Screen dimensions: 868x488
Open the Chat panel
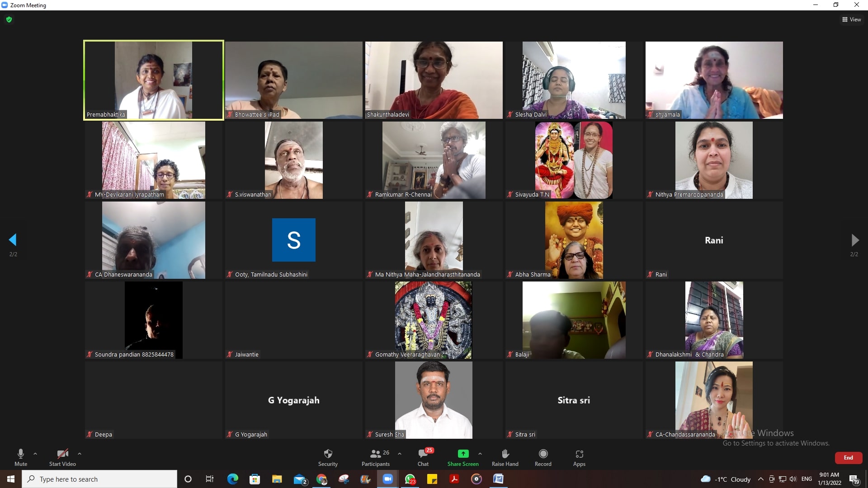click(423, 454)
